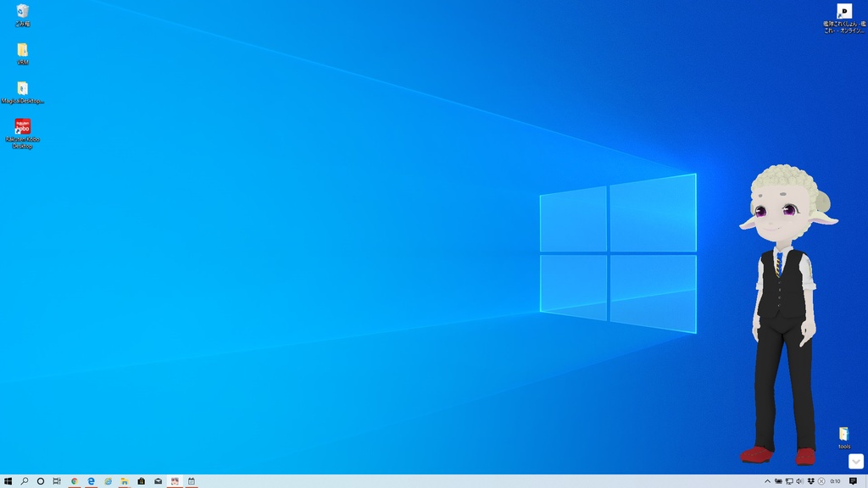Select the Kancolle online shortcut icon

click(844, 19)
